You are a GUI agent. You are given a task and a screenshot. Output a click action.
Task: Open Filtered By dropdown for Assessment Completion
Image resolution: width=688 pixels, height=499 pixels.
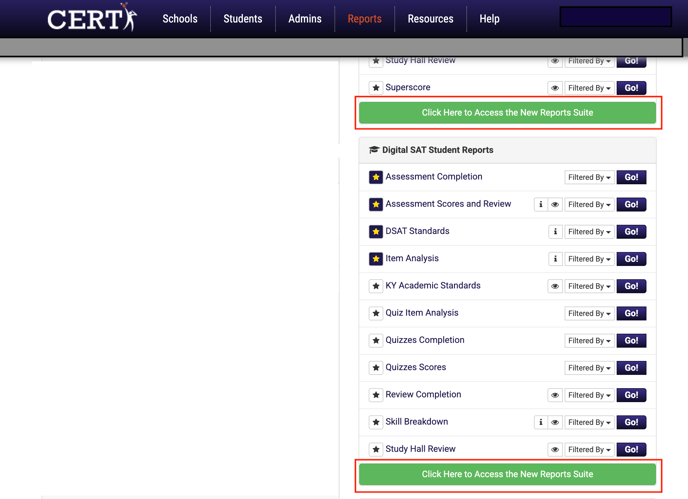[x=589, y=178]
